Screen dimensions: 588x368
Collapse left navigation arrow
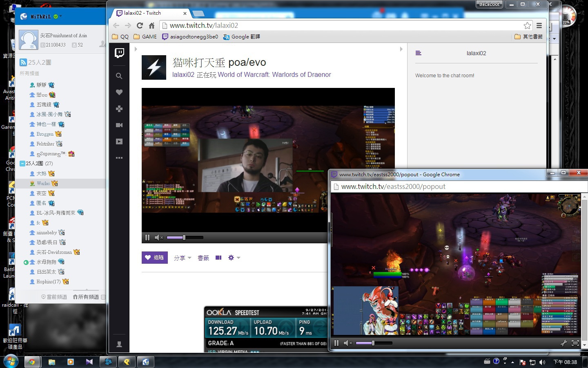coord(136,49)
